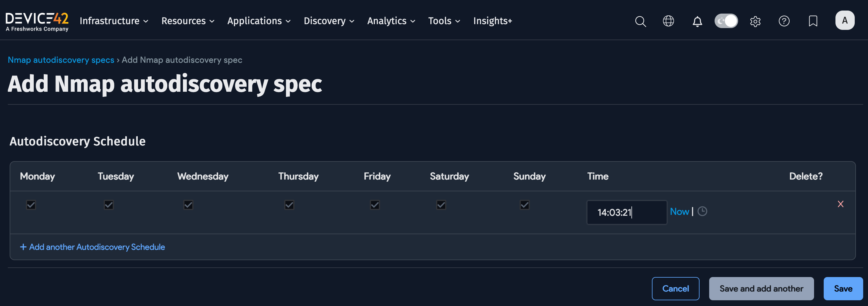Open the search icon

click(x=640, y=21)
